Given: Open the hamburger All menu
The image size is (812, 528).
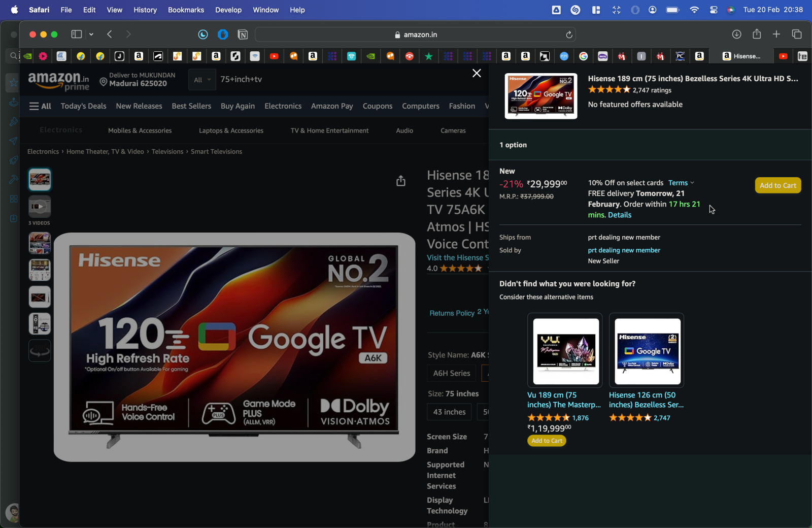Looking at the screenshot, I should point(40,106).
